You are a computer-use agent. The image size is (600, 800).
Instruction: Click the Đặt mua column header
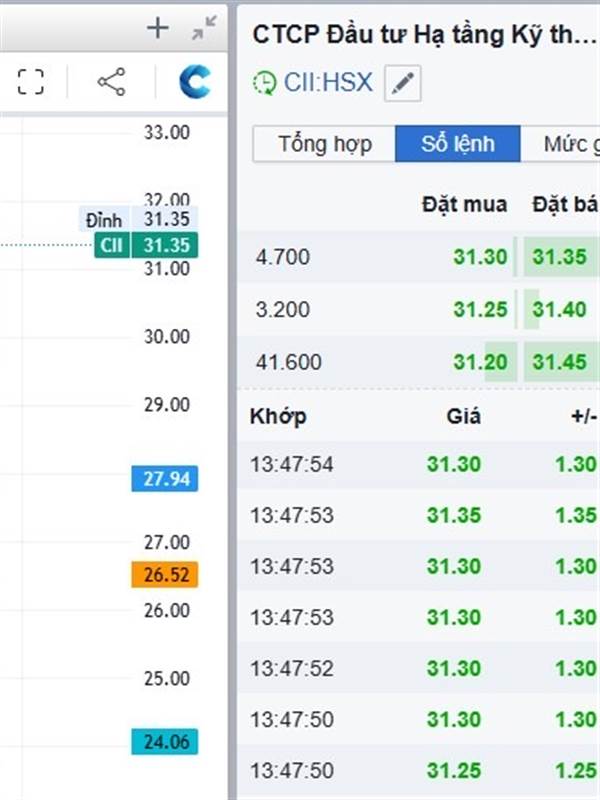pos(464,205)
